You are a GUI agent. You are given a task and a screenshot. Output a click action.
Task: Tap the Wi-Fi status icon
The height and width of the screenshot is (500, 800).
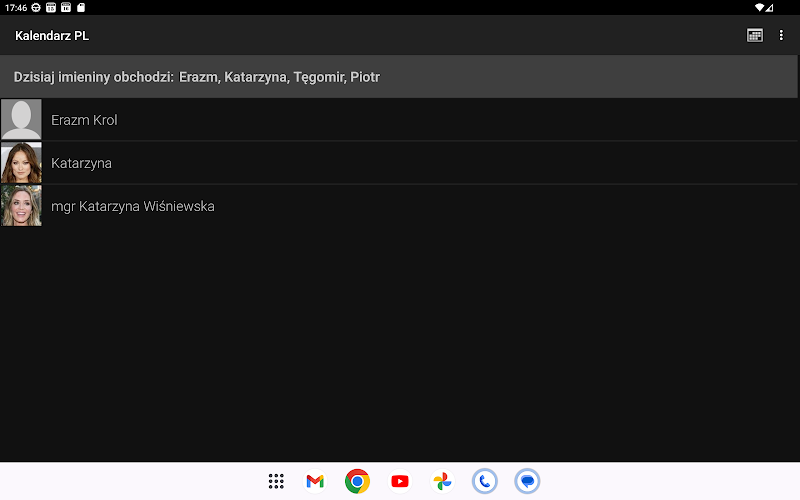click(x=759, y=8)
